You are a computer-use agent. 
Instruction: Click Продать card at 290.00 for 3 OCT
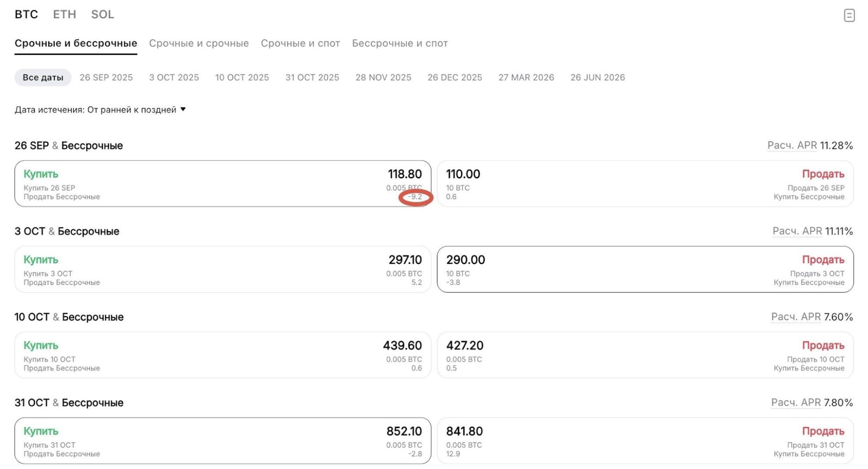(x=645, y=269)
